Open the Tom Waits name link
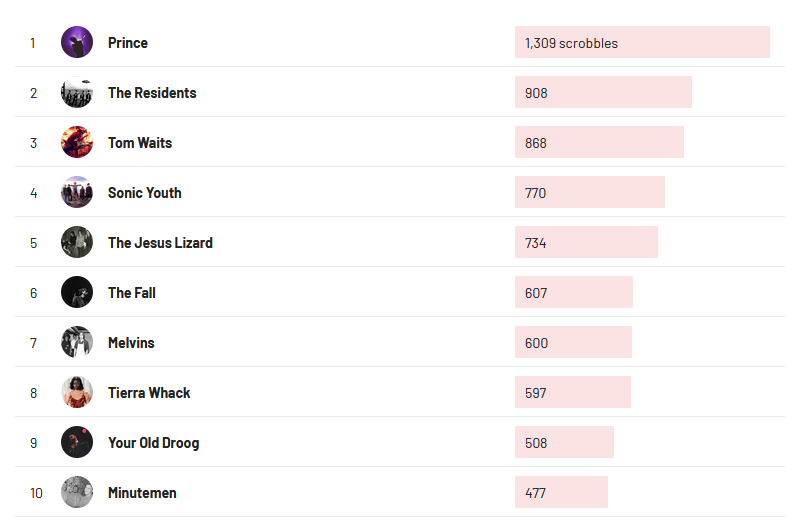Screen dimensions: 801x520 (x=140, y=143)
